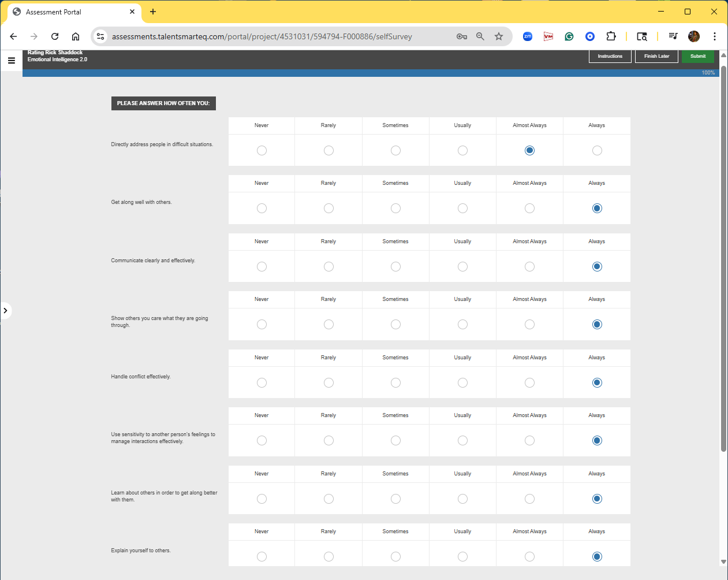Click the tab search side panel icon
This screenshot has width=728, height=580.
pyautogui.click(x=642, y=36)
